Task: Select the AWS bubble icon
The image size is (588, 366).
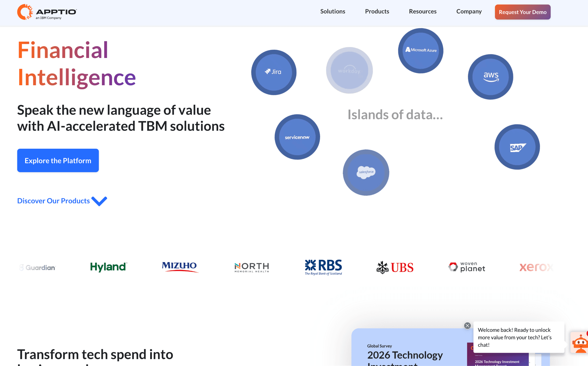Action: coord(491,77)
